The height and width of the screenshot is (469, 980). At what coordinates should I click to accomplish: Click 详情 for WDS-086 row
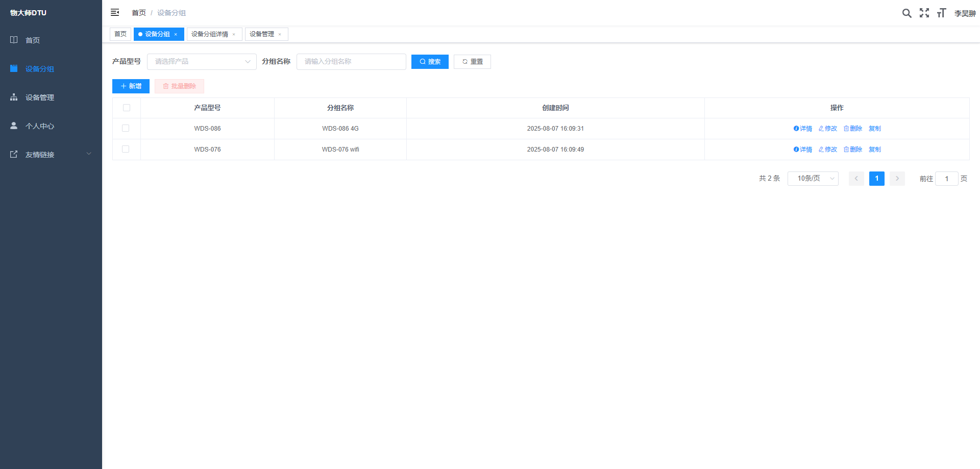coord(803,129)
